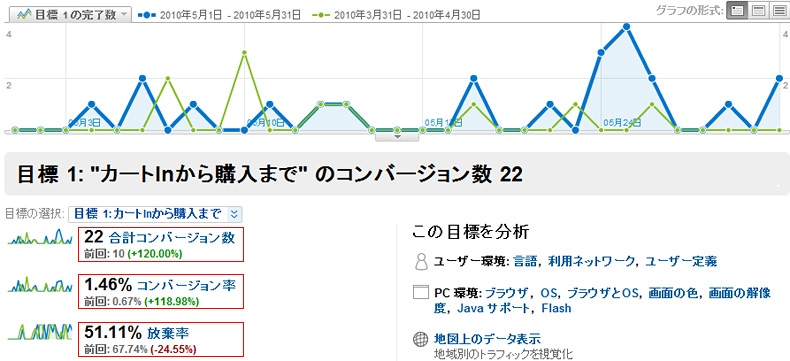790x361 pixels.
Task: Open the コンバージョン率 link
Action: [x=186, y=285]
